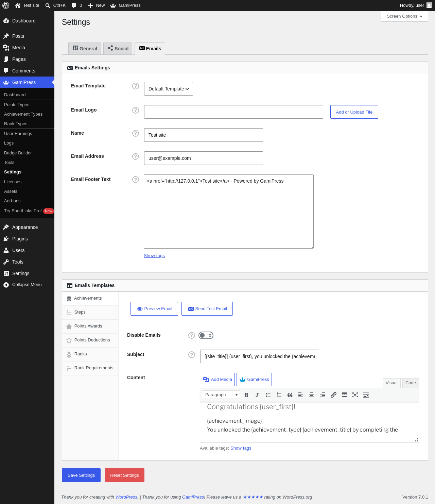Viewport: 435px width, 504px height.
Task: Click the Preview Email button
Action: (154, 309)
